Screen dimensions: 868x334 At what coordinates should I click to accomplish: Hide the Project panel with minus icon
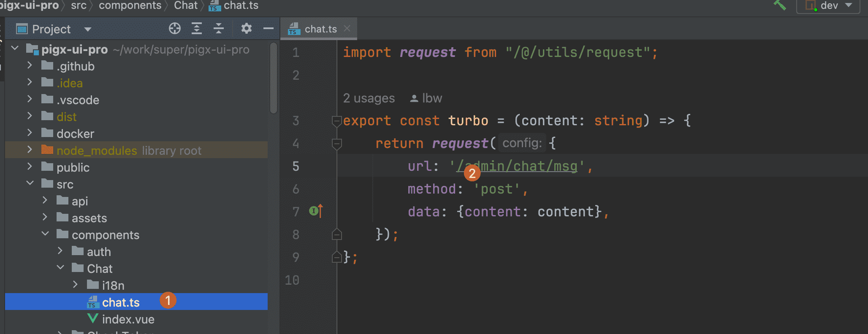click(269, 29)
